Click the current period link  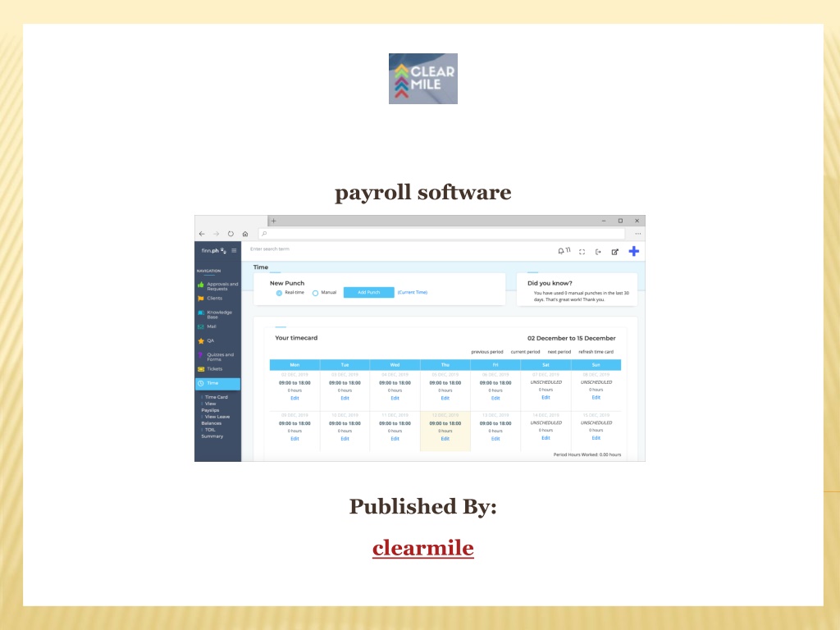point(526,352)
